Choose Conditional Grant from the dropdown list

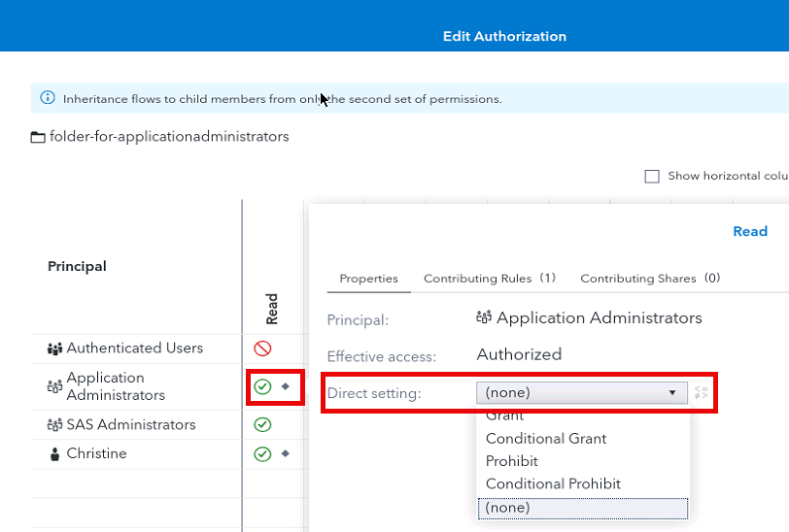point(546,439)
